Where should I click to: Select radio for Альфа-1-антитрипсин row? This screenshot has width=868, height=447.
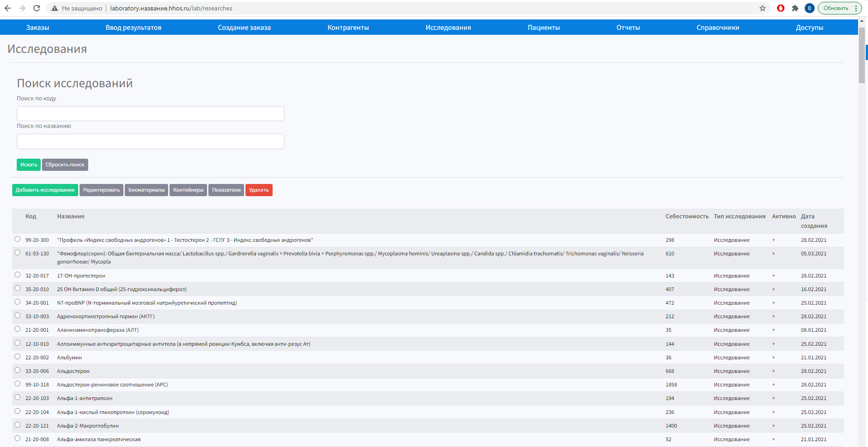coord(17,397)
